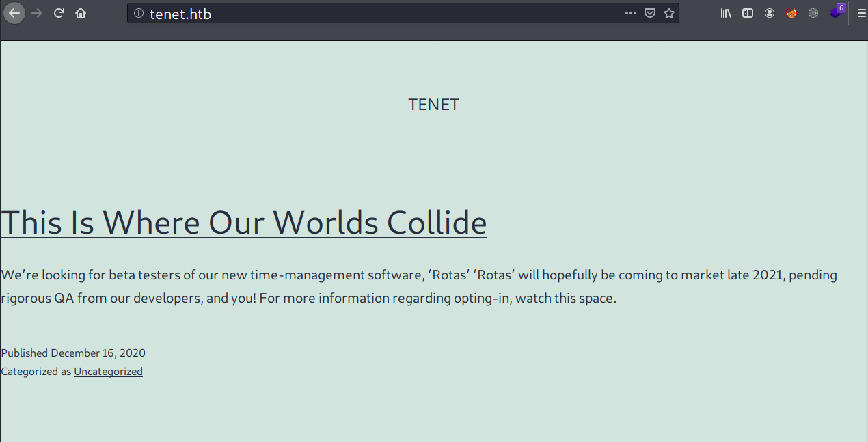Viewport: 868px width, 442px height.
Task: Toggle the sidebar view
Action: coord(748,13)
